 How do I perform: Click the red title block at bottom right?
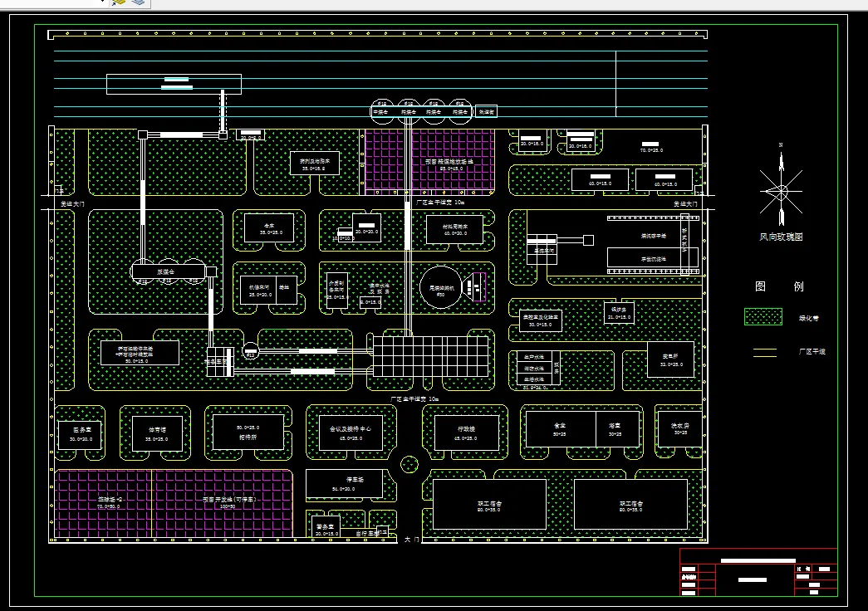click(x=758, y=572)
